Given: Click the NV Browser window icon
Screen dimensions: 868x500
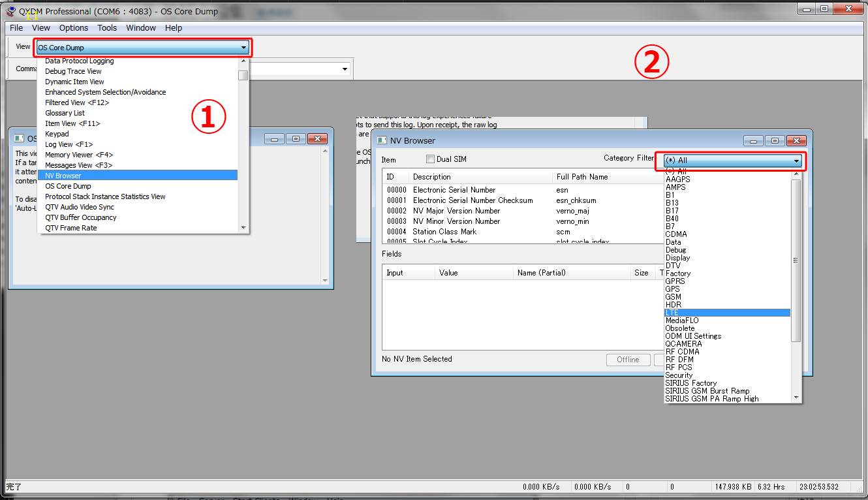Looking at the screenshot, I should [381, 140].
